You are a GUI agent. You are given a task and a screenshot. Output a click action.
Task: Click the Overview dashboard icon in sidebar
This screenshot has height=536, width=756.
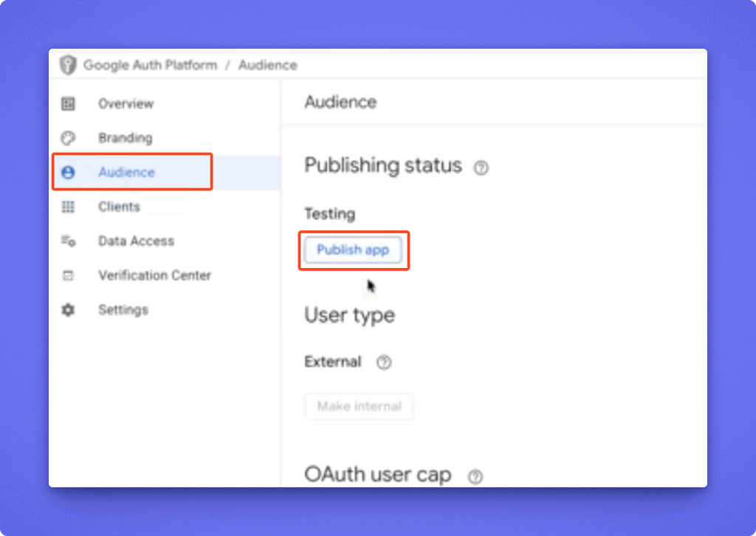(68, 104)
